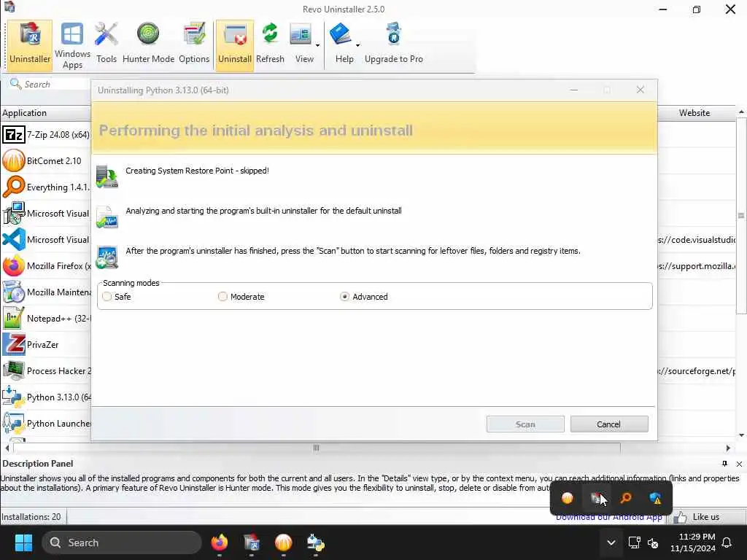The height and width of the screenshot is (560, 747).
Task: Cancel the Python uninstall dialog
Action: [x=609, y=424]
